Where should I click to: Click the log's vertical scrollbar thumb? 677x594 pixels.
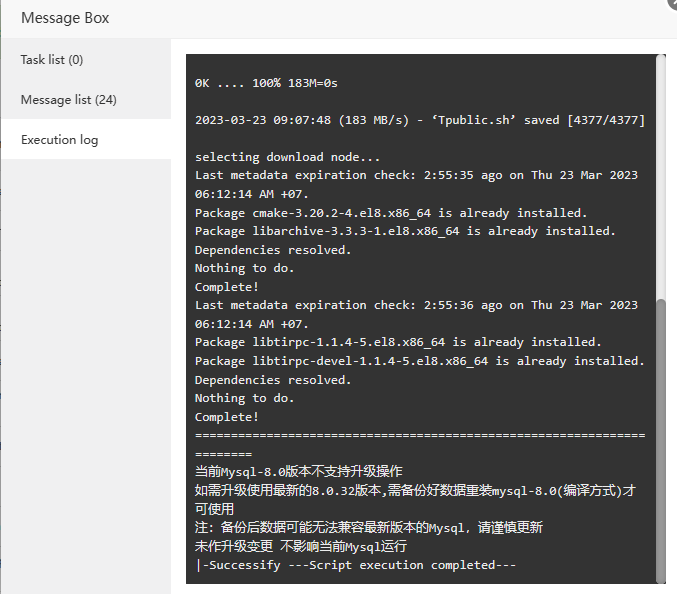pyautogui.click(x=660, y=438)
